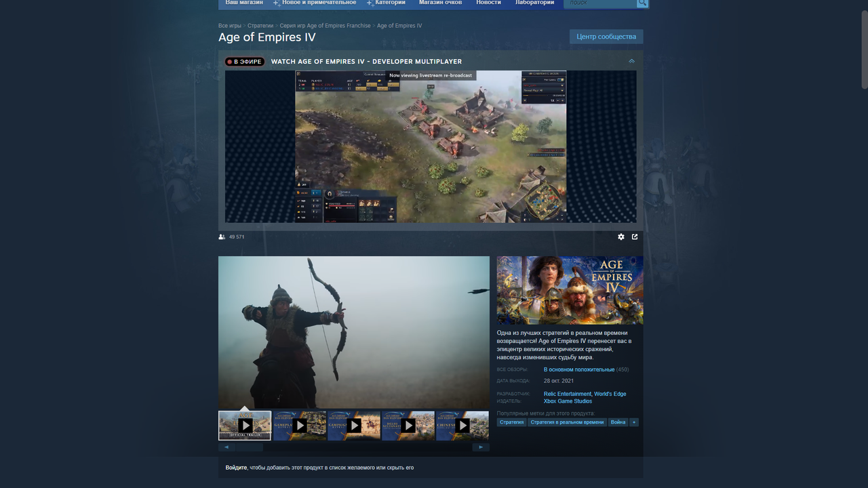Select the Война tag
The image size is (868, 488).
coord(618,422)
